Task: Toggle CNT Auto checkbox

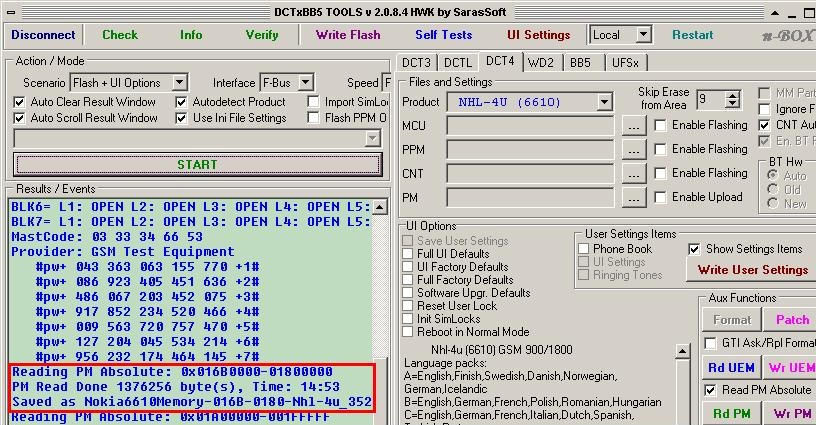Action: (x=764, y=125)
